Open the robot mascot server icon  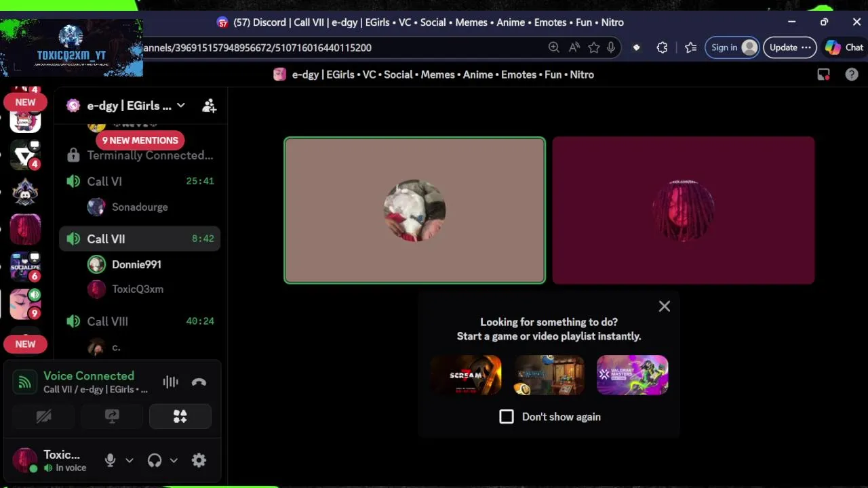coord(25,193)
